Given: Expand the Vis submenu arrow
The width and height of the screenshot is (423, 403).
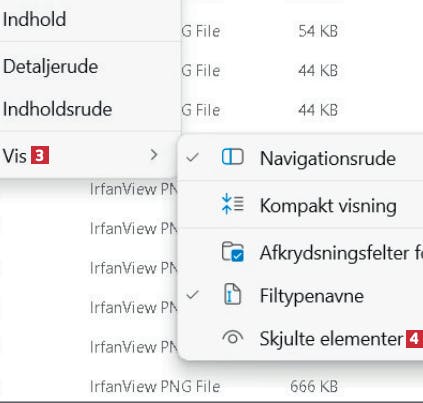Looking at the screenshot, I should pyautogui.click(x=154, y=155).
